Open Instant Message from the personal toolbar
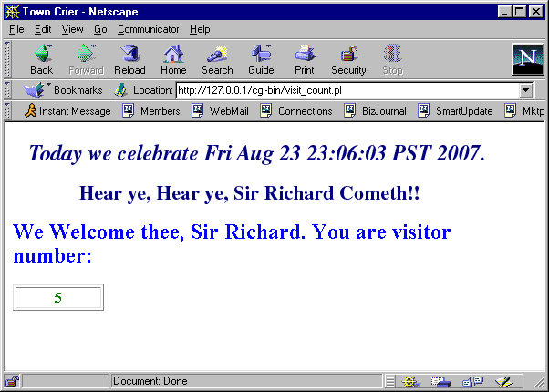Image resolution: width=549 pixels, height=392 pixels. [67, 111]
